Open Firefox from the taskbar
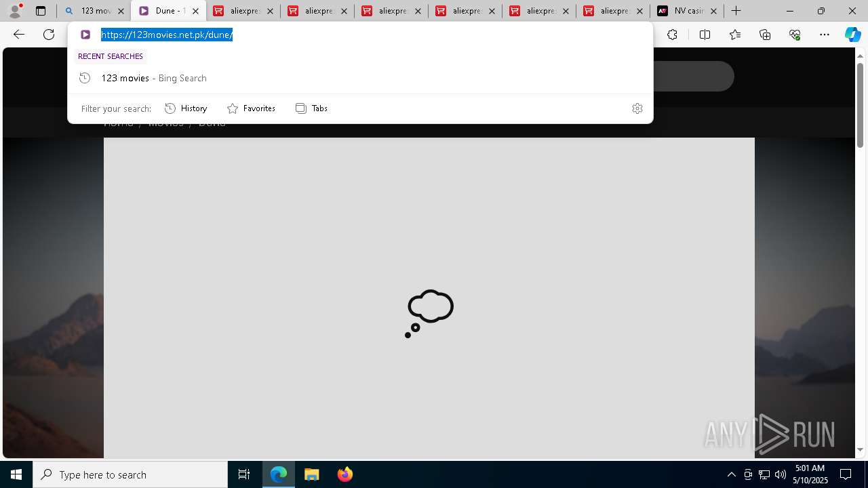The width and height of the screenshot is (868, 488). pos(344,474)
